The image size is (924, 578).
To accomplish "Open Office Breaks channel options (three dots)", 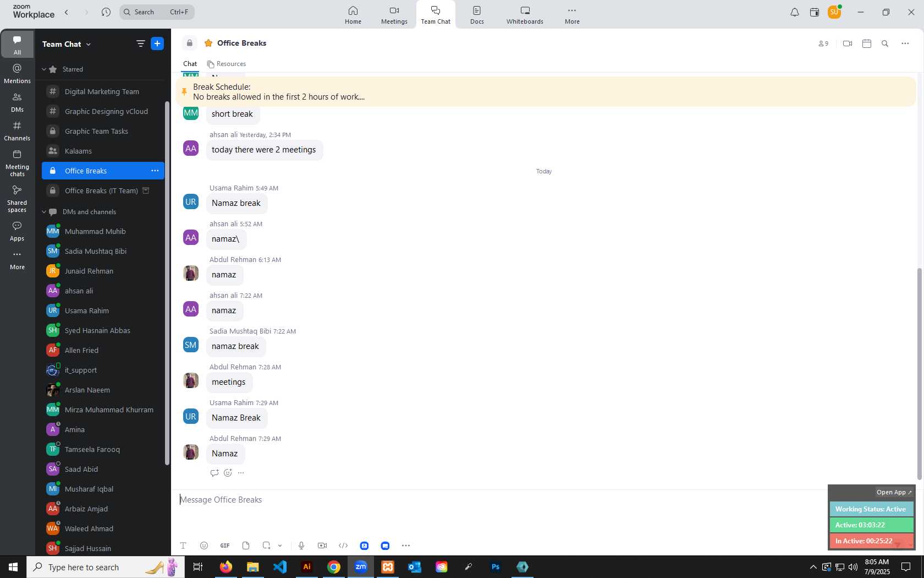I will [x=155, y=171].
